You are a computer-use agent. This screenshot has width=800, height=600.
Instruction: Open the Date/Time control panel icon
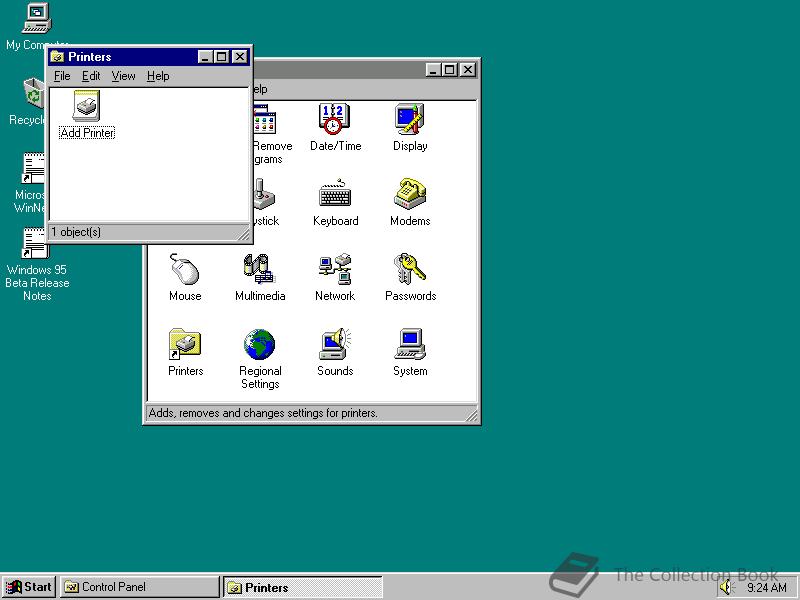[x=334, y=119]
